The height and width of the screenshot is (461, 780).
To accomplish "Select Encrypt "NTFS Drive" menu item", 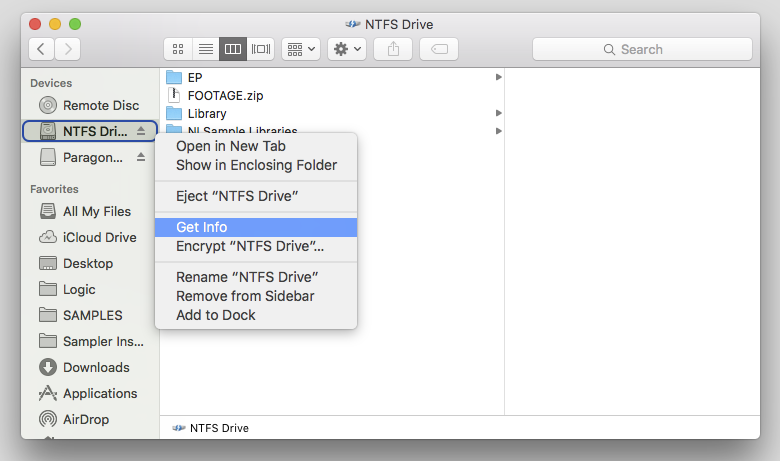I will point(250,246).
